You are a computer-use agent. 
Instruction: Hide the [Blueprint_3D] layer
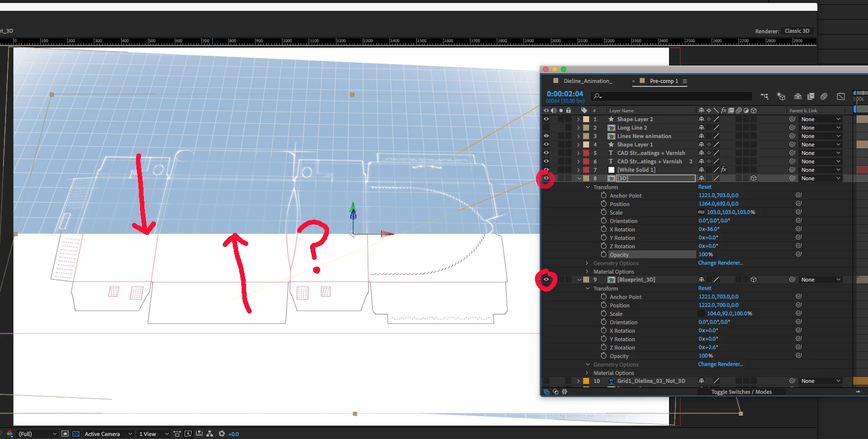(546, 280)
